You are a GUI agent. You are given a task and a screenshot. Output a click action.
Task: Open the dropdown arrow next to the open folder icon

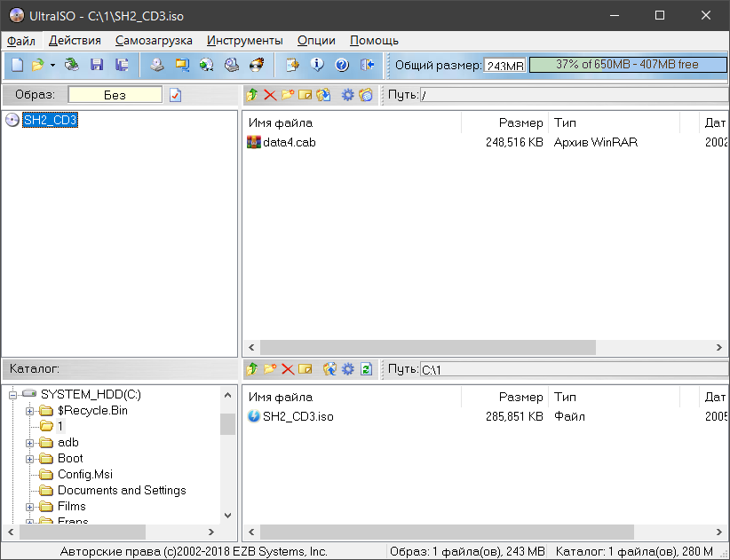52,65
